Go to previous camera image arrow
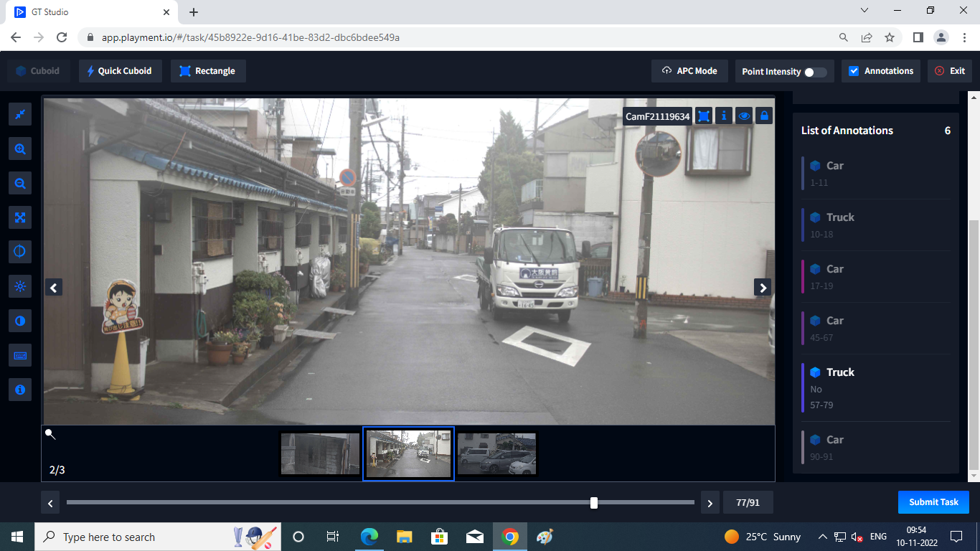This screenshot has height=551, width=980. pyautogui.click(x=54, y=288)
